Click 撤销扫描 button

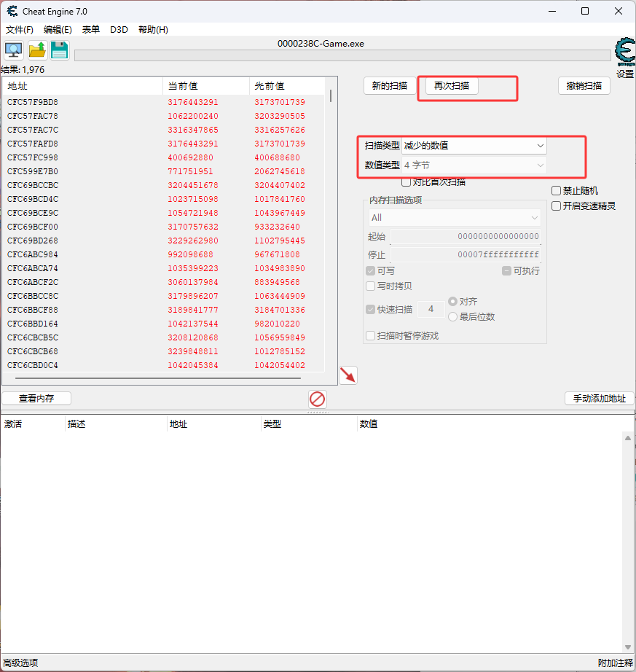click(584, 86)
